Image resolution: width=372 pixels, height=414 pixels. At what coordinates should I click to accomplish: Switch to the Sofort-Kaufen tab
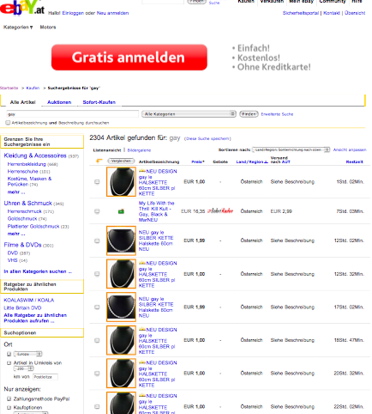tap(99, 102)
